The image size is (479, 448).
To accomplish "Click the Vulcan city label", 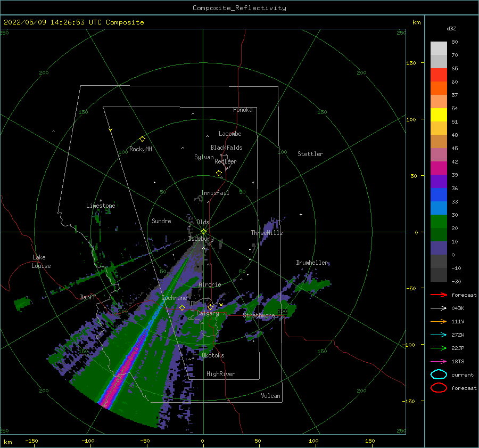I will click(270, 396).
